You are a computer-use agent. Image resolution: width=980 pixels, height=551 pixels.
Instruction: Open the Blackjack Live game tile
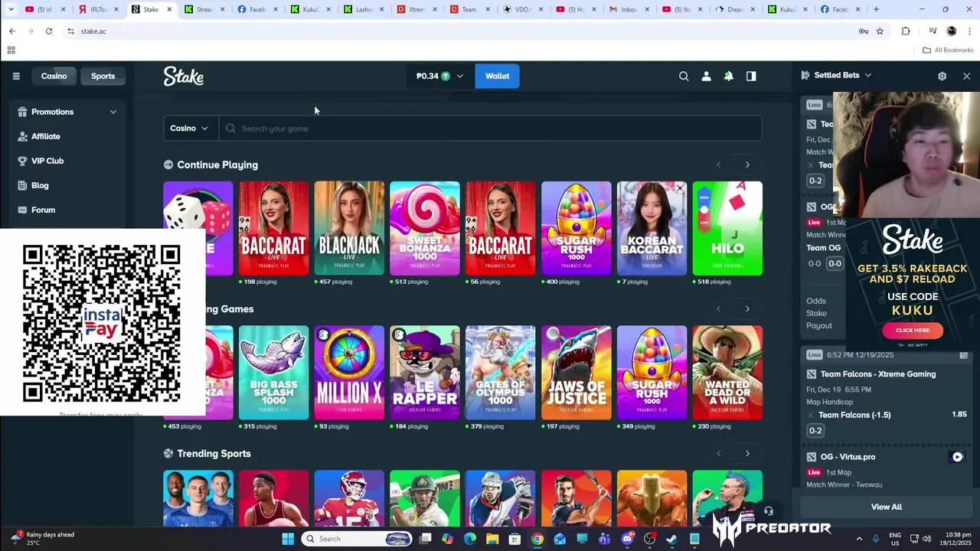click(x=349, y=228)
